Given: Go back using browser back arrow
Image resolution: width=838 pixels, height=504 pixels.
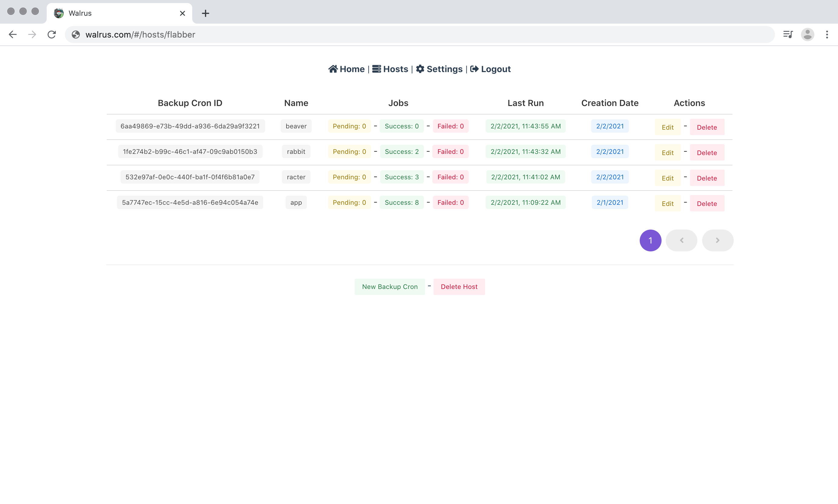Looking at the screenshot, I should [12, 35].
